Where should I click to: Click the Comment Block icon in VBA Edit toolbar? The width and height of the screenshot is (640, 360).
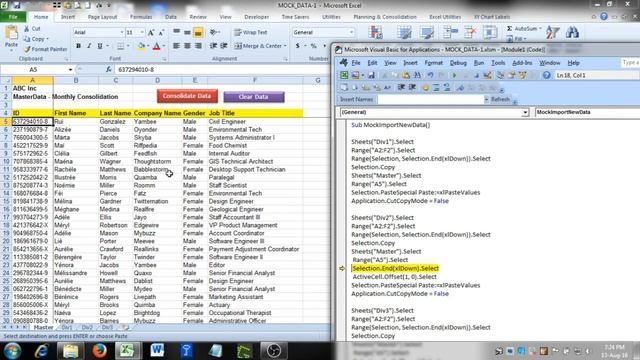436,87
